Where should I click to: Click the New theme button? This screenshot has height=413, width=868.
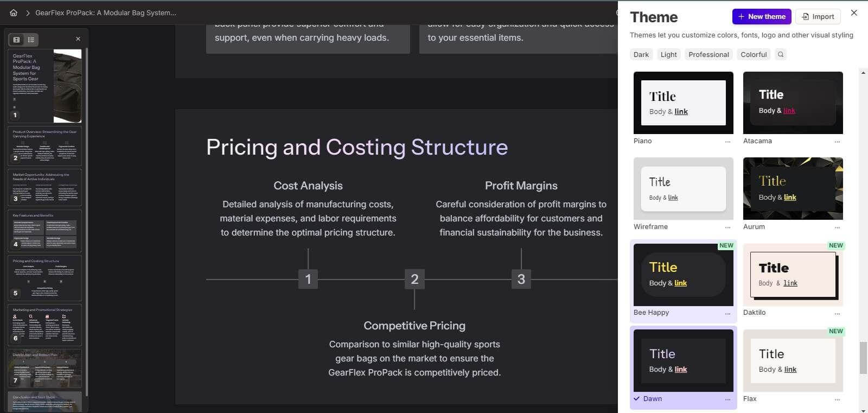762,16
